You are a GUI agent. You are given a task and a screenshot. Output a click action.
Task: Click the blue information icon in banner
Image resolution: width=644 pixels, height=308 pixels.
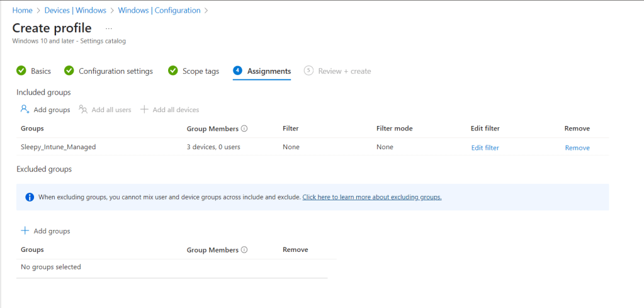[30, 197]
